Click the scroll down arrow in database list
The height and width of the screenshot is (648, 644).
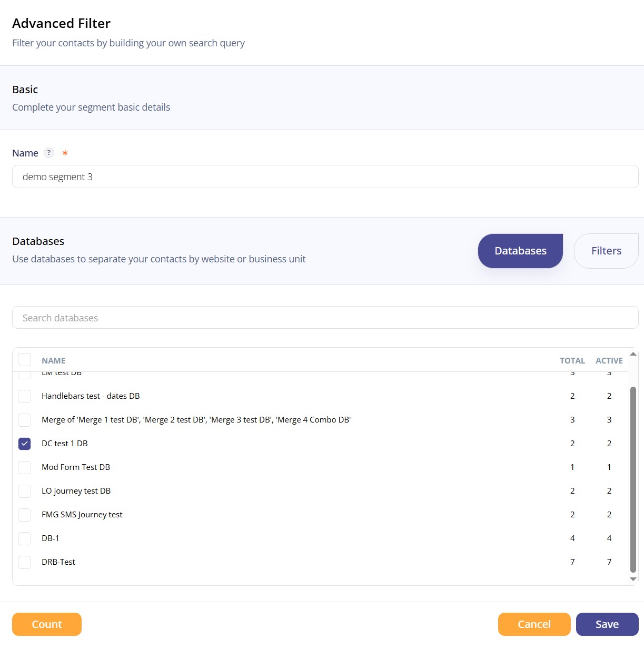(633, 579)
